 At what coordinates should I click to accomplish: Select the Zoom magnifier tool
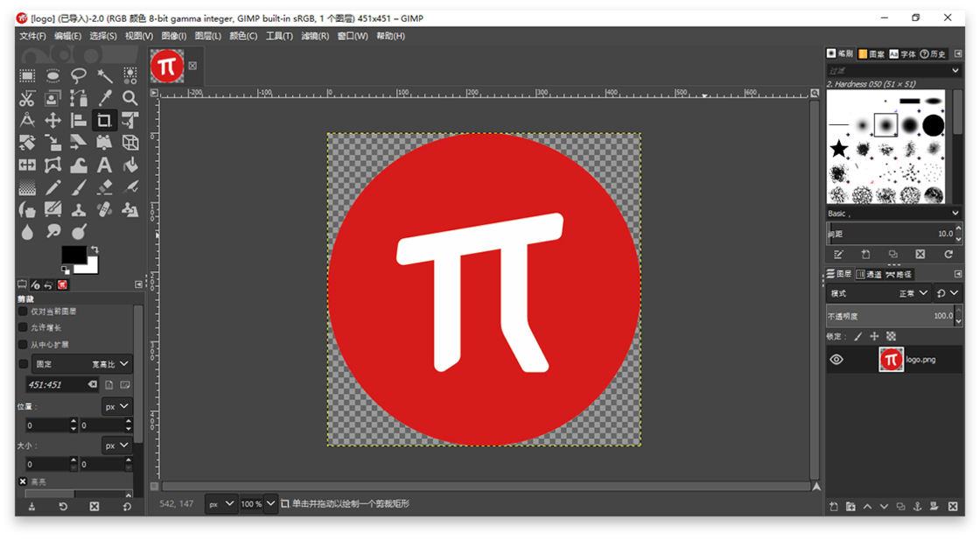click(130, 98)
